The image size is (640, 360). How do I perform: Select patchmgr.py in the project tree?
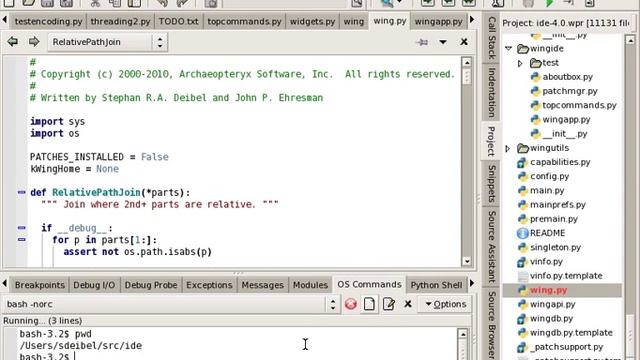[569, 91]
